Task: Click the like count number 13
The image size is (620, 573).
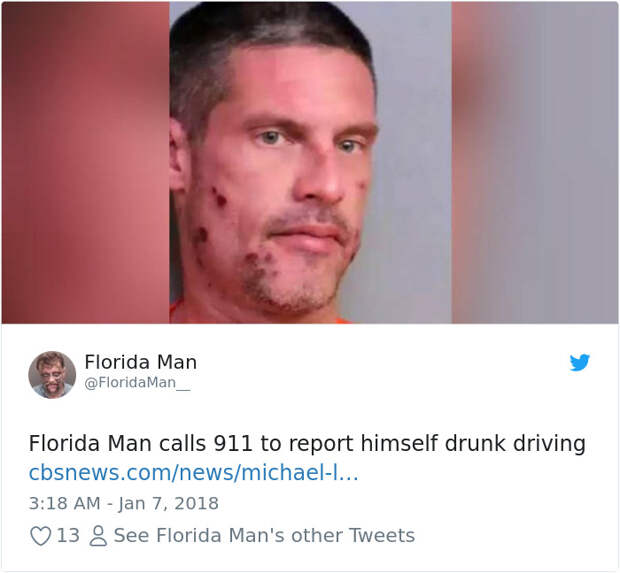Action: point(68,536)
